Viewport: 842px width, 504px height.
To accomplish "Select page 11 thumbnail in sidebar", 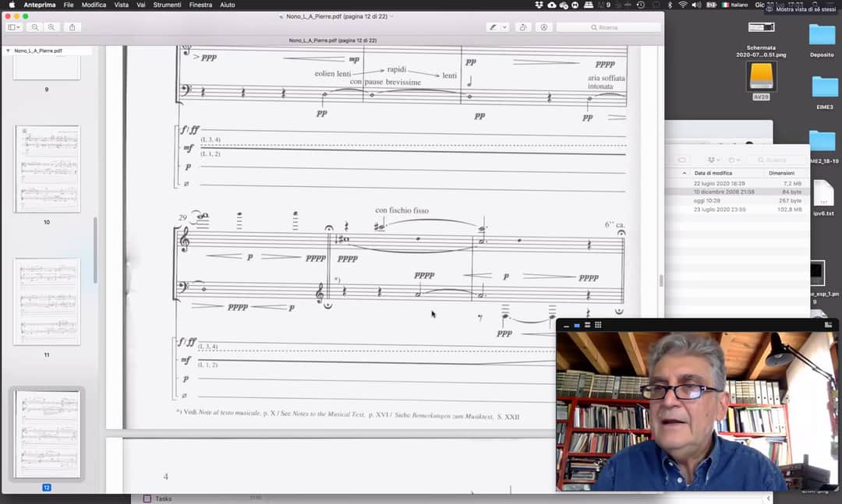I will coord(48,301).
